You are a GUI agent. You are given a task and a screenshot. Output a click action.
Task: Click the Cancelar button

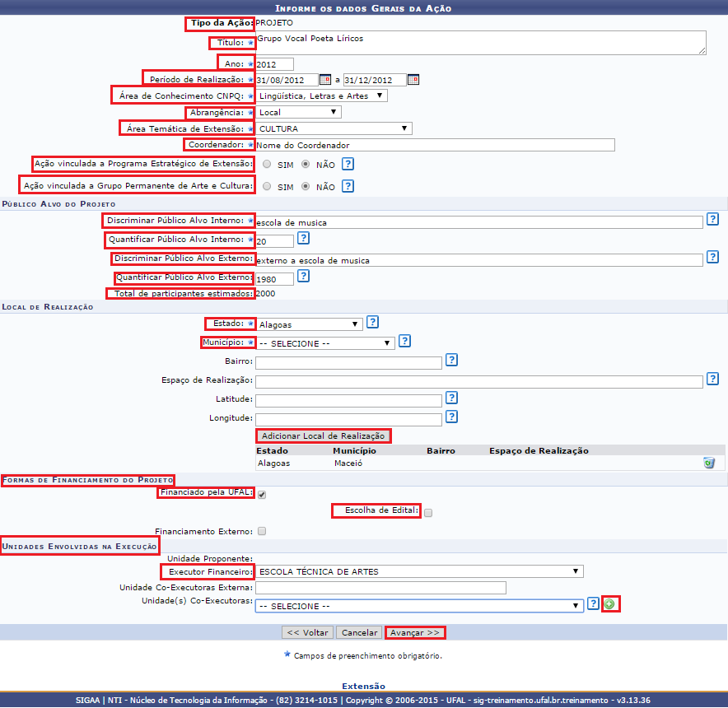pyautogui.click(x=359, y=633)
